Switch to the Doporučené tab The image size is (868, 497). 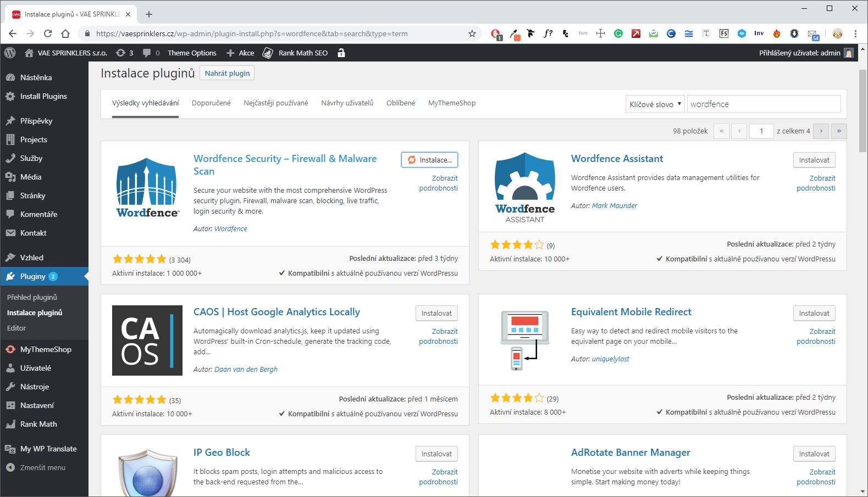click(x=211, y=103)
